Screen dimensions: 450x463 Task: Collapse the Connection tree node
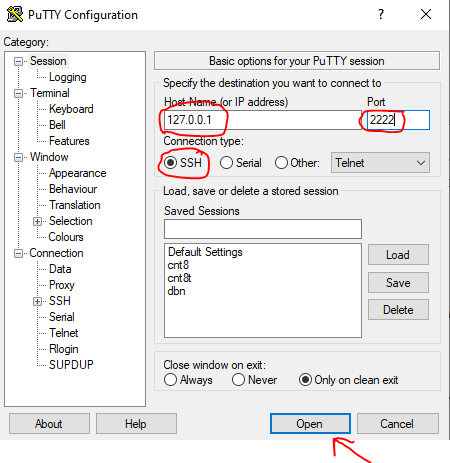18,253
